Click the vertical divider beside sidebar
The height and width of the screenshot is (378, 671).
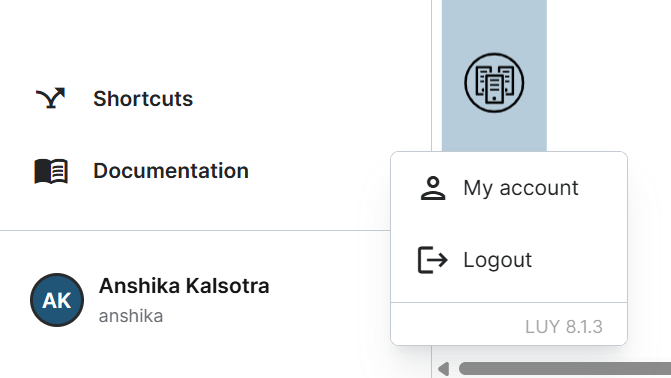coord(432,75)
